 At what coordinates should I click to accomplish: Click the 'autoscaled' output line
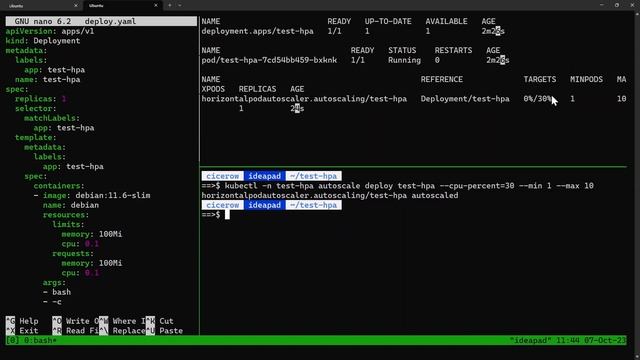pos(330,196)
